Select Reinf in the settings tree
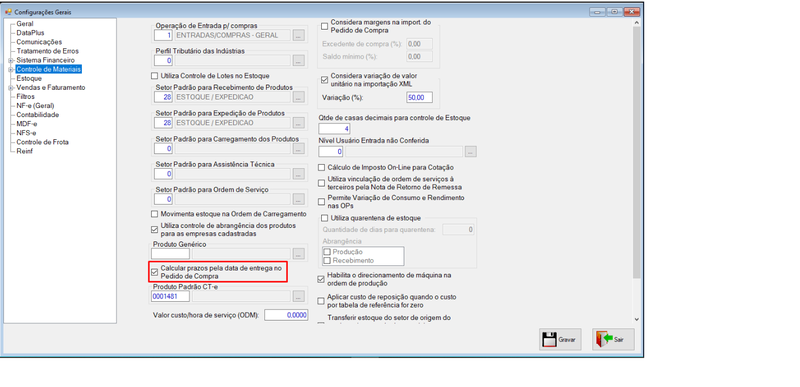Viewport: 800px width, 387px height. pos(24,151)
